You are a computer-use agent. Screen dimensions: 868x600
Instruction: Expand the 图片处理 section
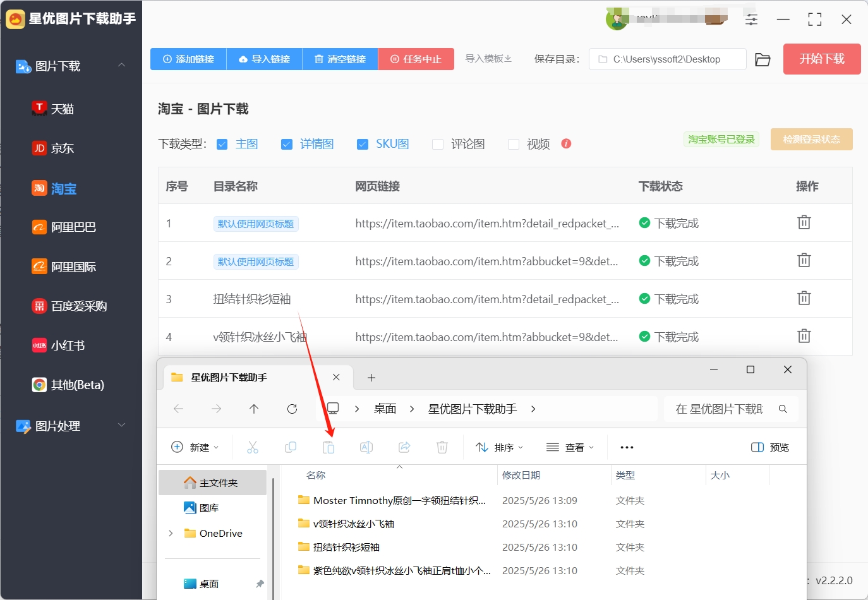(121, 425)
